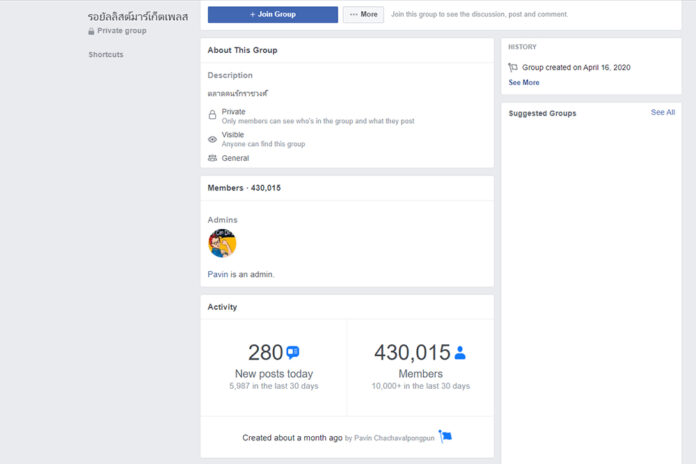Click the admin profile picture
Viewport: 696px width, 464px height.
tap(222, 243)
